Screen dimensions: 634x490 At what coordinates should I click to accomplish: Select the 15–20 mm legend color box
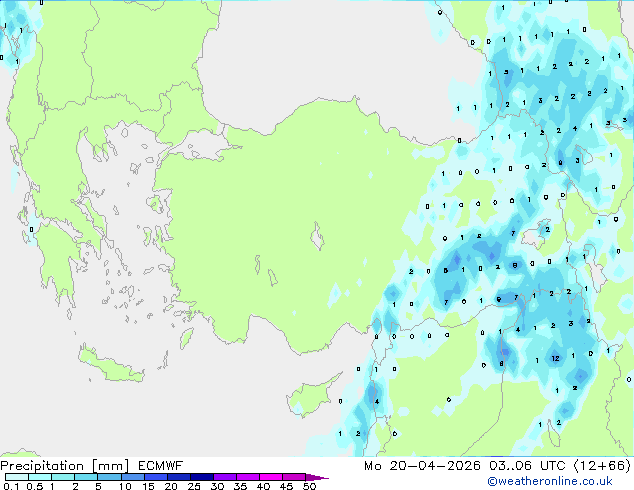[x=155, y=477]
